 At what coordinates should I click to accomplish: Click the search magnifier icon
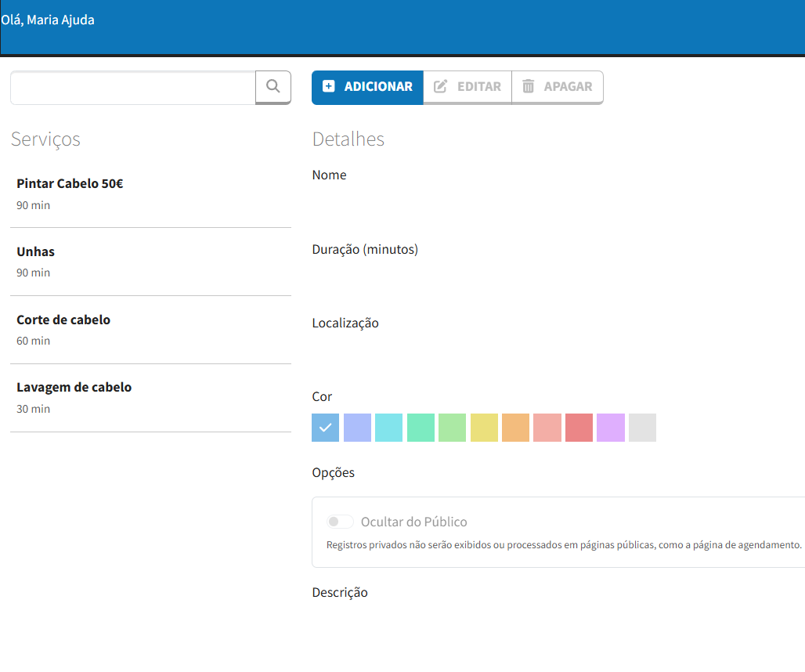click(273, 87)
